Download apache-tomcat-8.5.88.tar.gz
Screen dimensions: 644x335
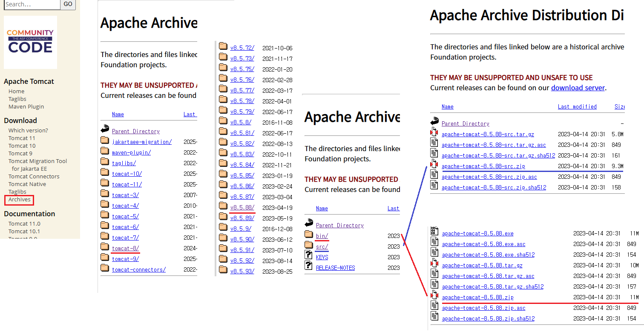pos(482,266)
